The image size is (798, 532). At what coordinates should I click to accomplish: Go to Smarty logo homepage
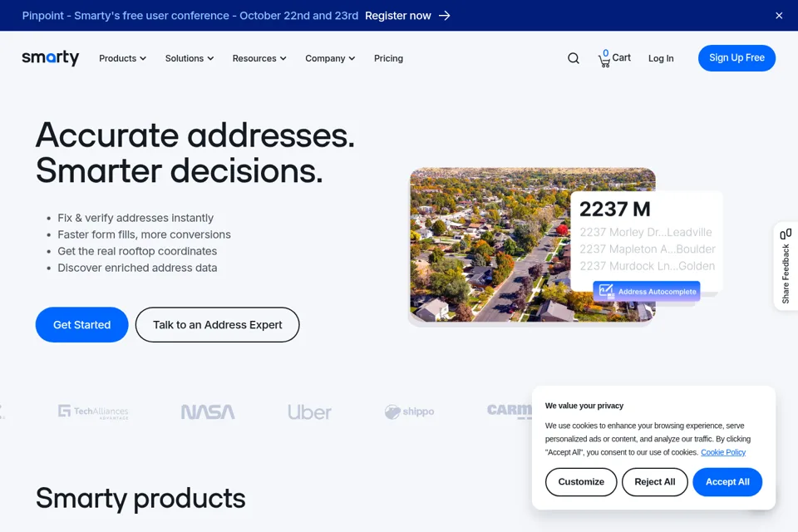point(51,58)
